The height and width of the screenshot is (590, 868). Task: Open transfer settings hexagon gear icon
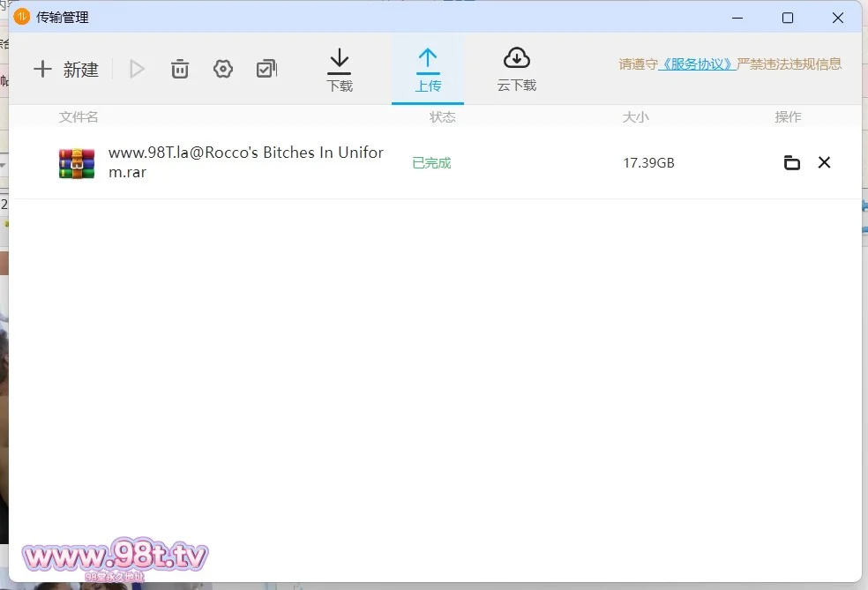coord(223,69)
